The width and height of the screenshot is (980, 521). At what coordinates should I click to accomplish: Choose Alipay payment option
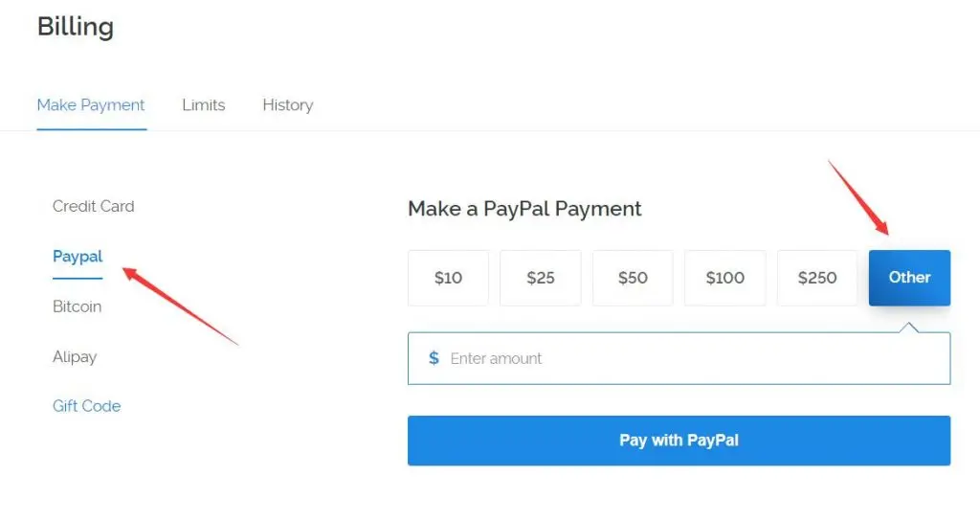coord(75,356)
